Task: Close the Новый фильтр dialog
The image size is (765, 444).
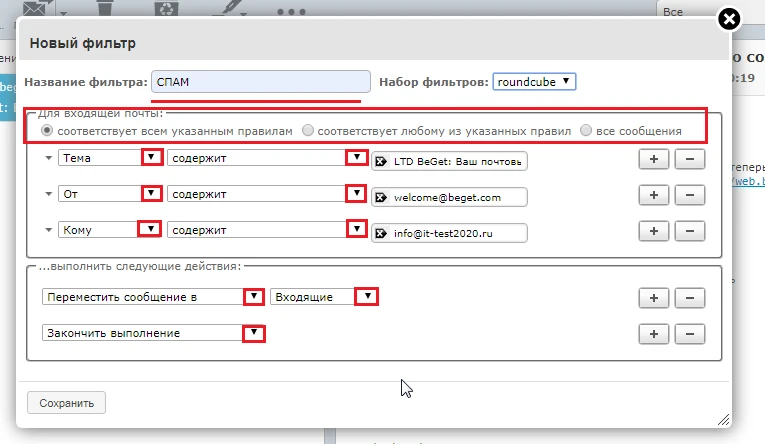Action: click(x=730, y=19)
